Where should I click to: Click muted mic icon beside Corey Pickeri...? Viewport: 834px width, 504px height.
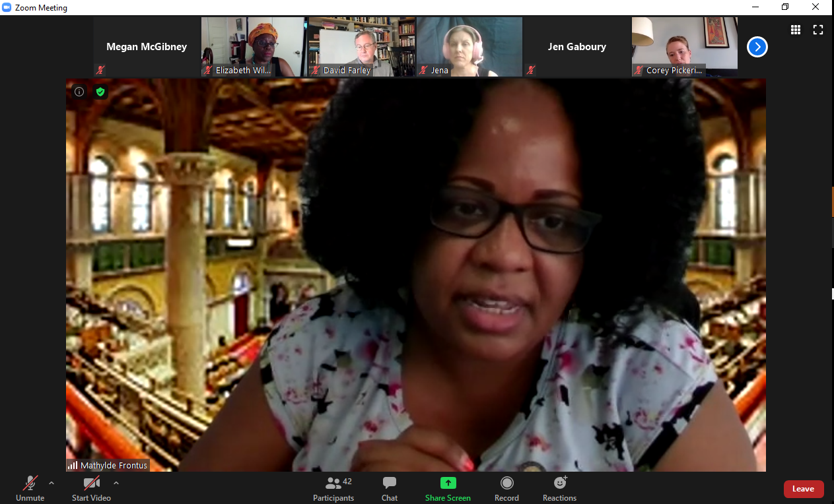(x=639, y=70)
